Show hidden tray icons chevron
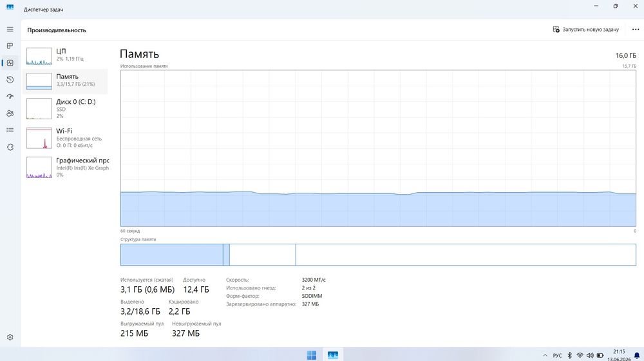This screenshot has height=361, width=644. (545, 355)
